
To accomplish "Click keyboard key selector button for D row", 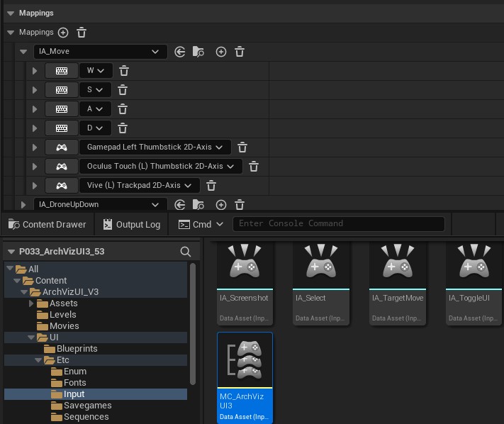I will (62, 128).
